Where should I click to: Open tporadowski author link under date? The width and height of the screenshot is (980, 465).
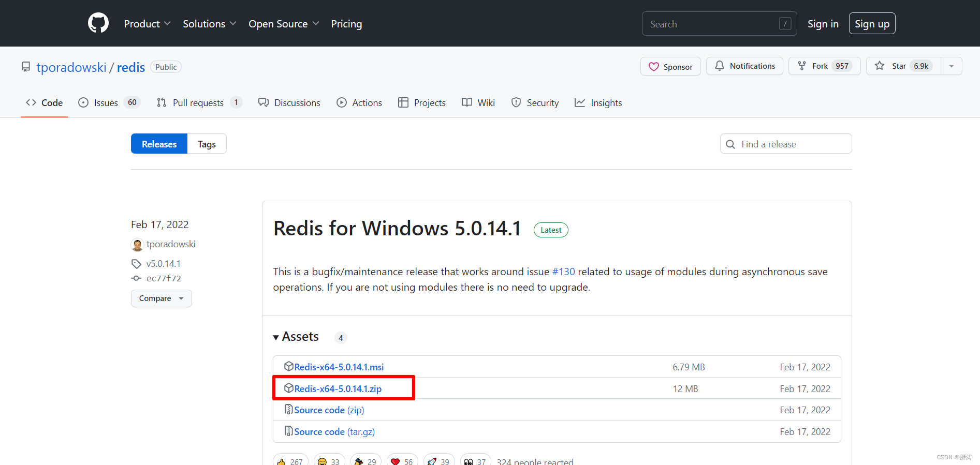tap(171, 244)
